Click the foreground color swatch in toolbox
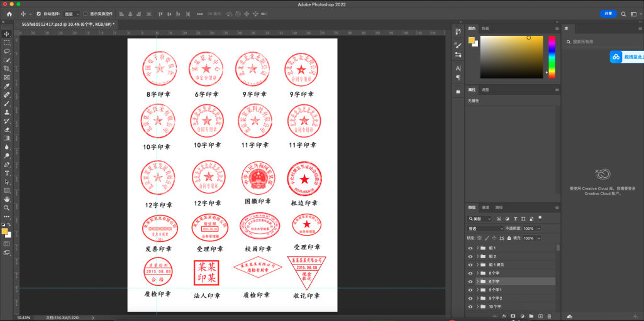The width and height of the screenshot is (644, 321). (x=5, y=232)
